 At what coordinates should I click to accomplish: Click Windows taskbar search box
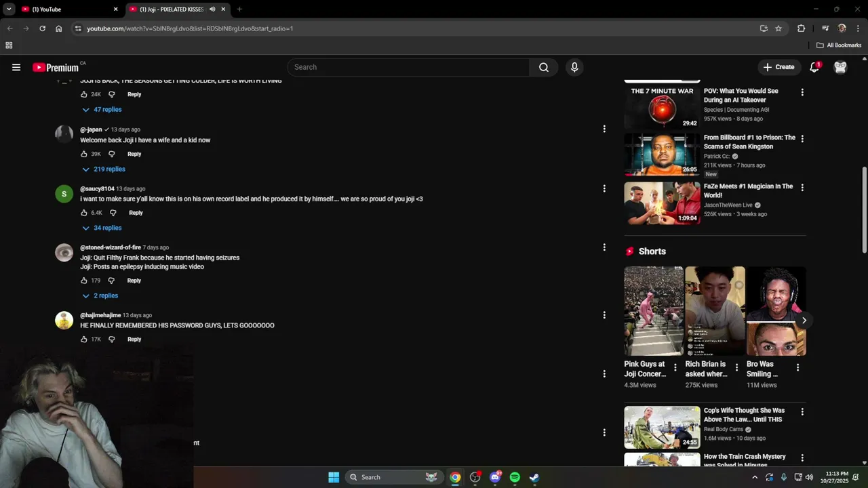pos(394,477)
